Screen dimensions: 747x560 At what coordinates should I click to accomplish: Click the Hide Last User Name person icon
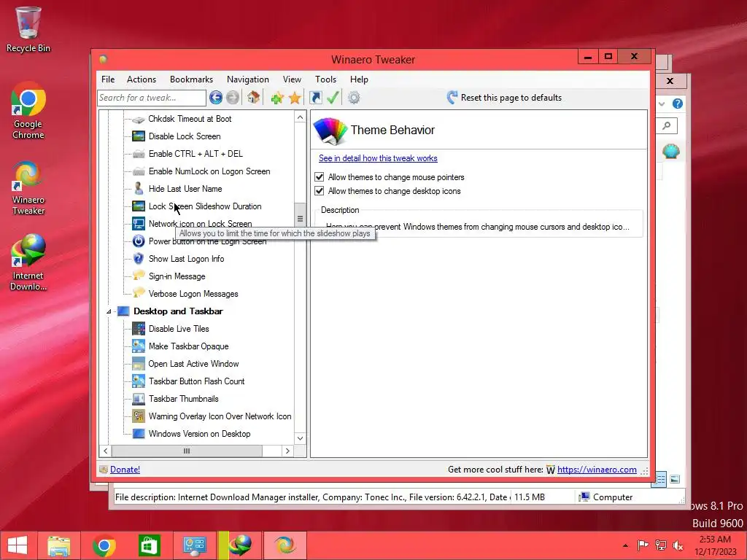(x=139, y=189)
